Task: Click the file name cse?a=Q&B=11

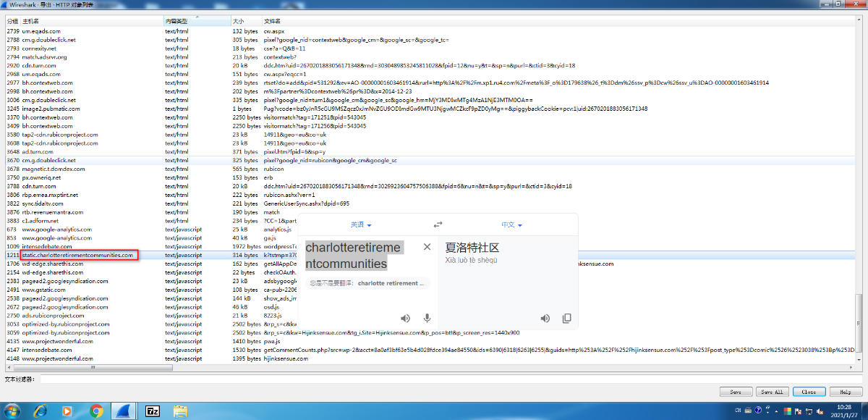Action: point(284,49)
